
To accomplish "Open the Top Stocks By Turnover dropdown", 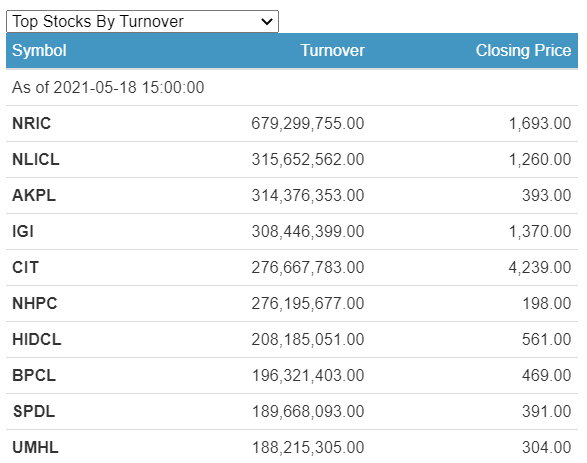I will [x=142, y=21].
